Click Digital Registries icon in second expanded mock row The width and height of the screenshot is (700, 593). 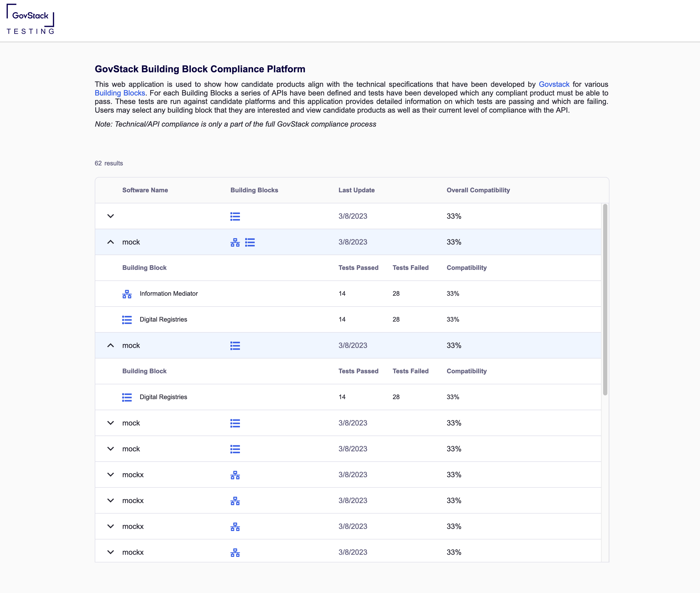pos(235,346)
